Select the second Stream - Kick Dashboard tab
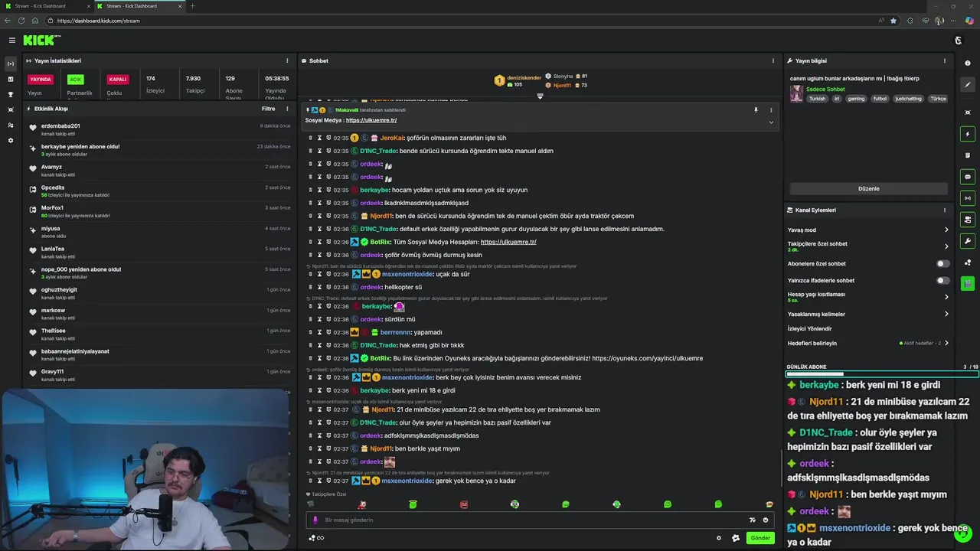 [x=139, y=6]
